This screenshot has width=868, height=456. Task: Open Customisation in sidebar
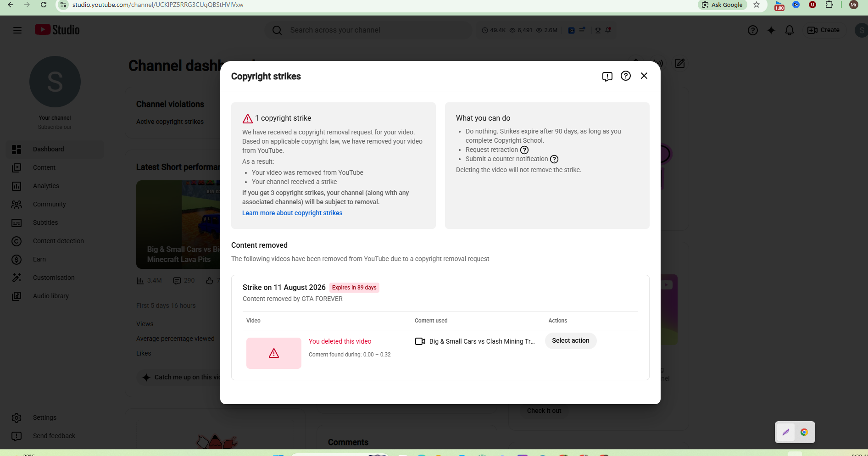click(55, 278)
